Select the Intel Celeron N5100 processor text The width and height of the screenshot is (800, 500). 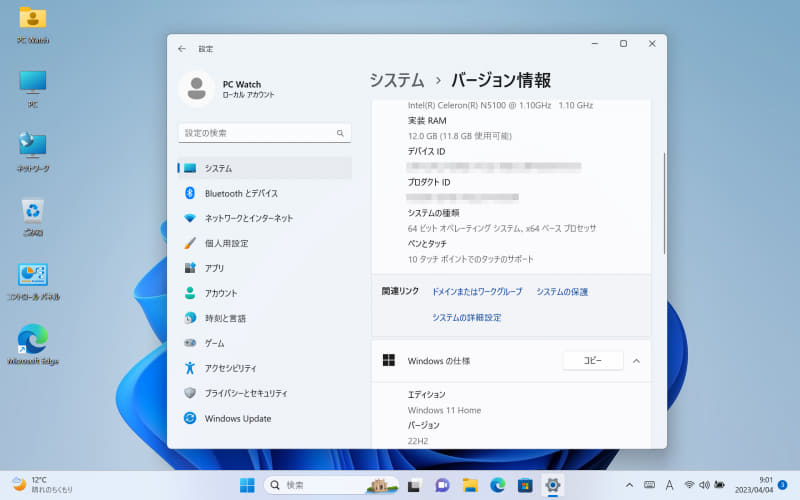pyautogui.click(x=501, y=106)
